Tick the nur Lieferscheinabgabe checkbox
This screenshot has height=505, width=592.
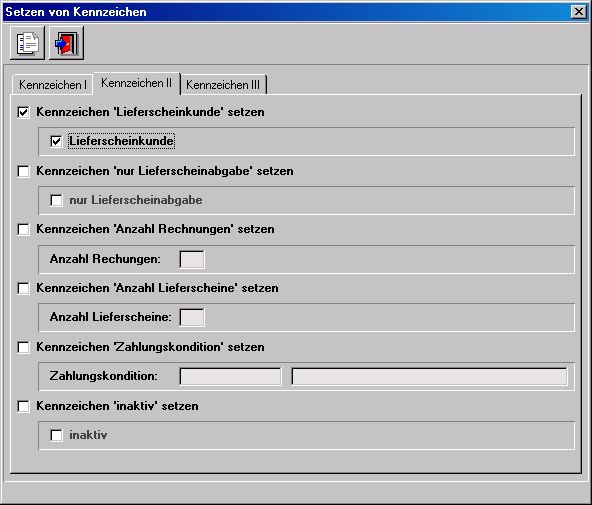[56, 200]
